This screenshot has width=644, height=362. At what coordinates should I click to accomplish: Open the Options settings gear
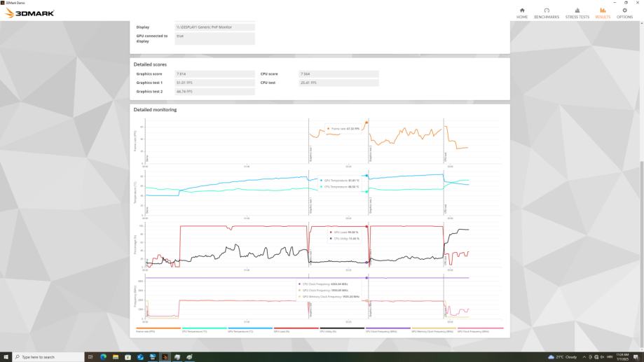click(x=624, y=13)
